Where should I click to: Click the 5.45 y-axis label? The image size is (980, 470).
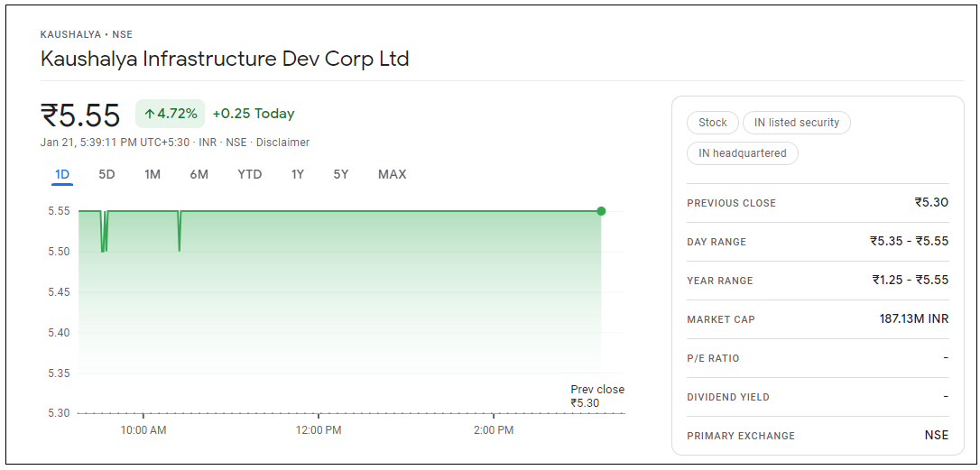coord(59,292)
